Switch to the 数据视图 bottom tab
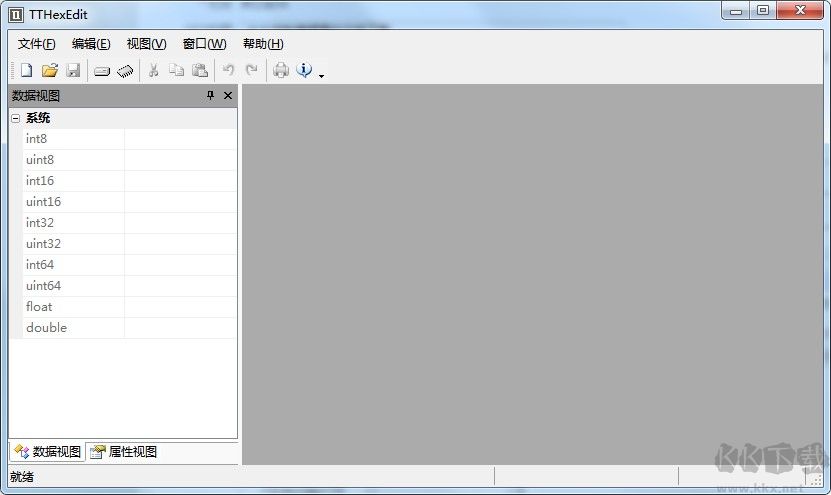This screenshot has height=495, width=831. pos(48,452)
